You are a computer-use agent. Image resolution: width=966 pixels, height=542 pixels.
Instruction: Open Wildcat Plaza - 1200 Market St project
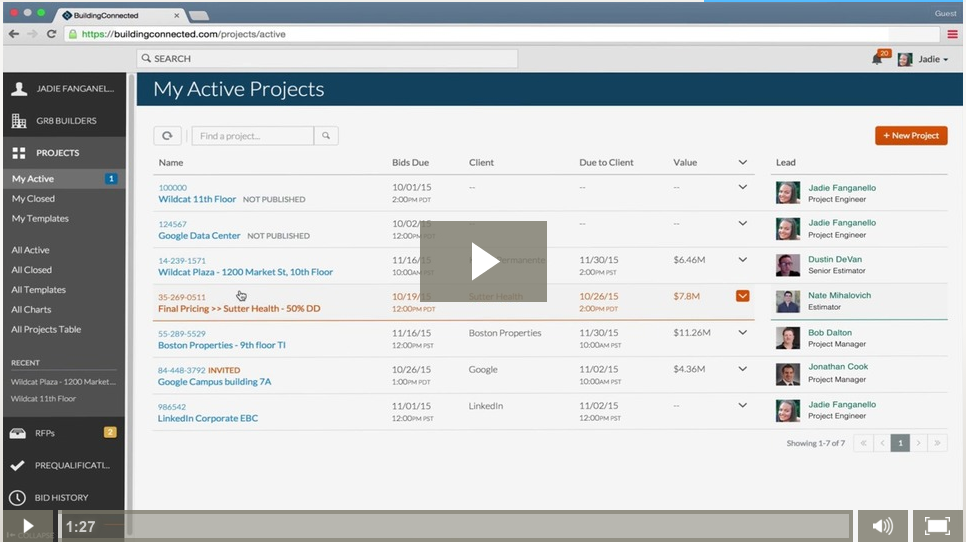(x=245, y=272)
